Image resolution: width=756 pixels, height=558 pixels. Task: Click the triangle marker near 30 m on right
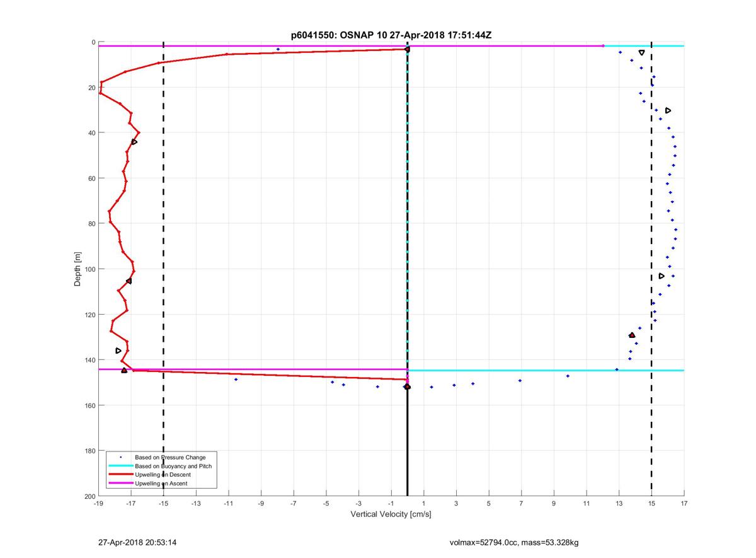pos(668,110)
